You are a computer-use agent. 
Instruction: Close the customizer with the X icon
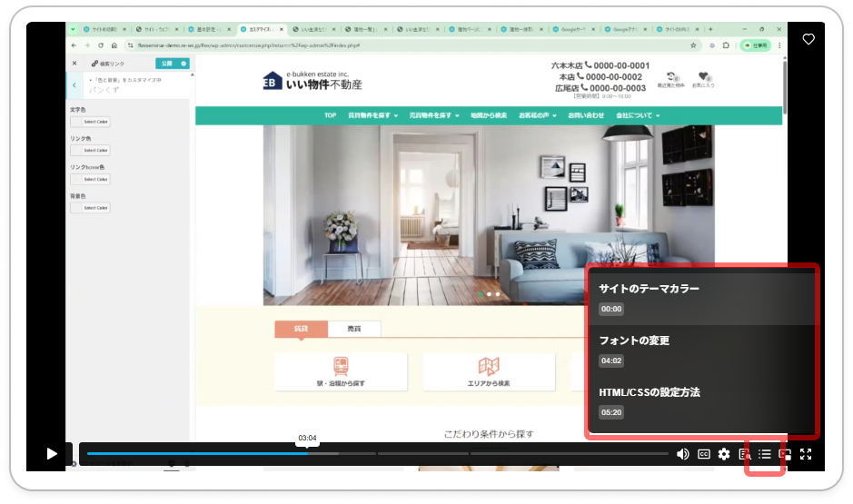coord(74,63)
